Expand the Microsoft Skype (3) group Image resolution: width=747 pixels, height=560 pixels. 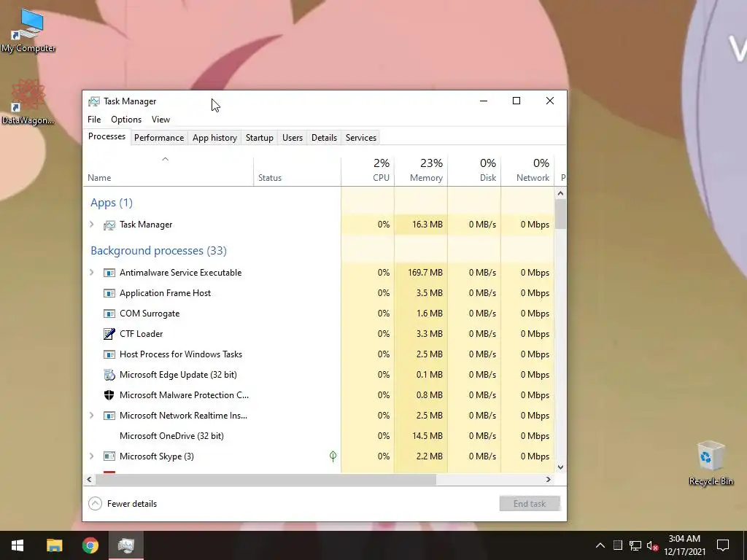92,456
